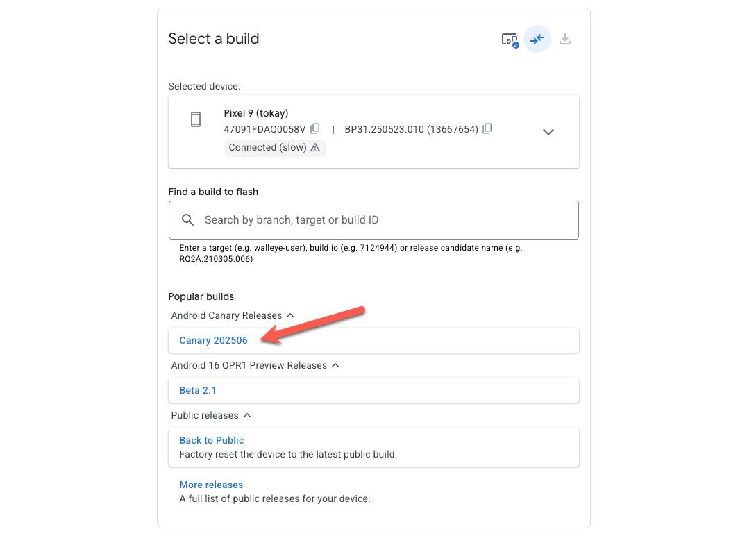The width and height of the screenshot is (756, 545).
Task: Expand the Pixel 9 device details
Action: (548, 131)
